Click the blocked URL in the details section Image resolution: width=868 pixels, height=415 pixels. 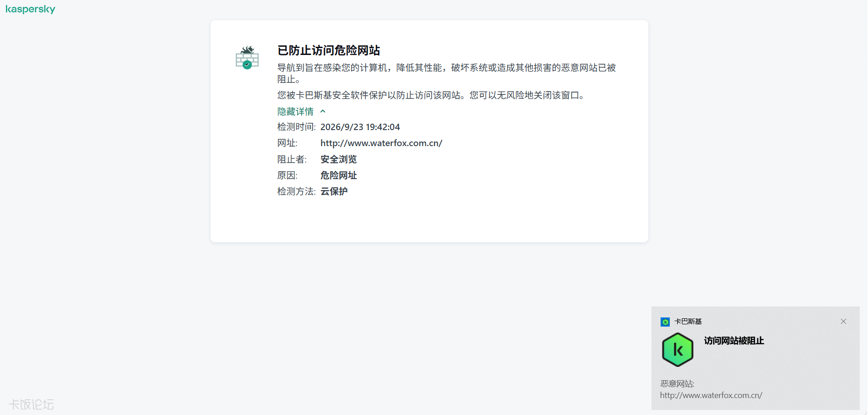(x=381, y=143)
